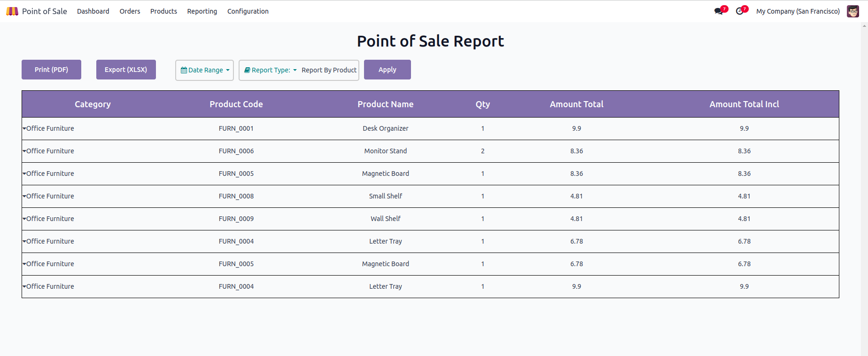Go to the Orders menu
Viewport: 868px width, 356px height.
(x=130, y=11)
